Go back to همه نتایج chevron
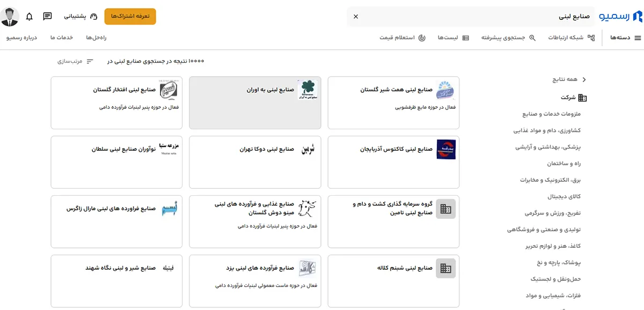Image resolution: width=644 pixels, height=310 pixels. 584,79
